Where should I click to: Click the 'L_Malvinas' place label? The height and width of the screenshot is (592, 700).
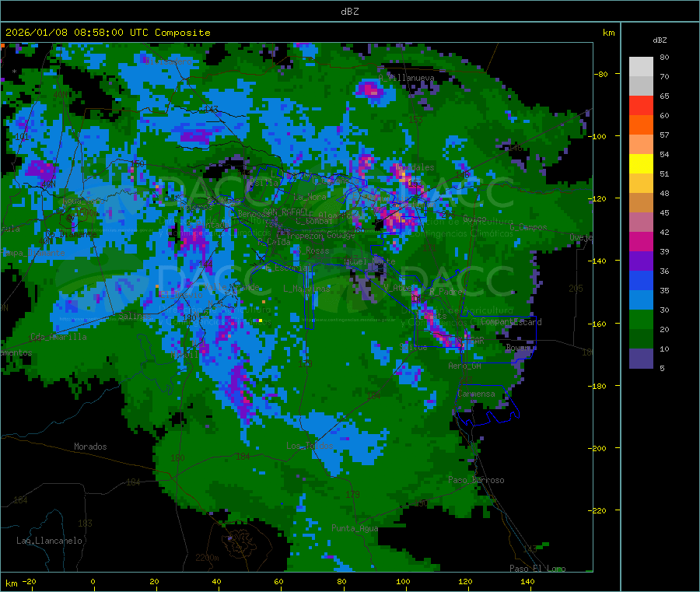coord(306,289)
